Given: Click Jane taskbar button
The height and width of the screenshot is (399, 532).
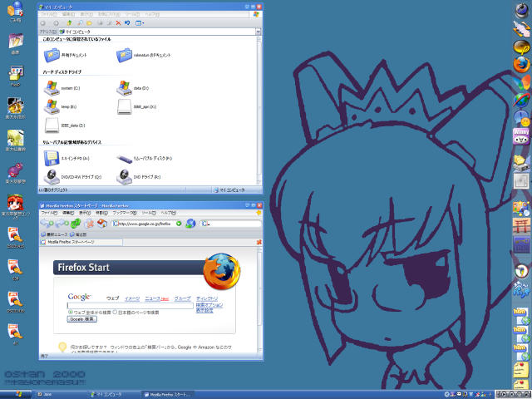Looking at the screenshot, I should point(61,395).
